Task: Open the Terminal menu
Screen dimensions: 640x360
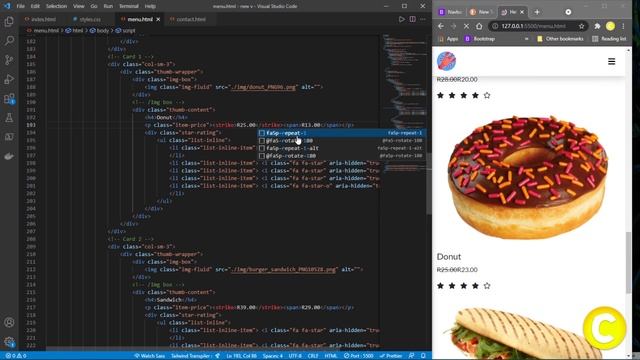Action: click(129, 6)
